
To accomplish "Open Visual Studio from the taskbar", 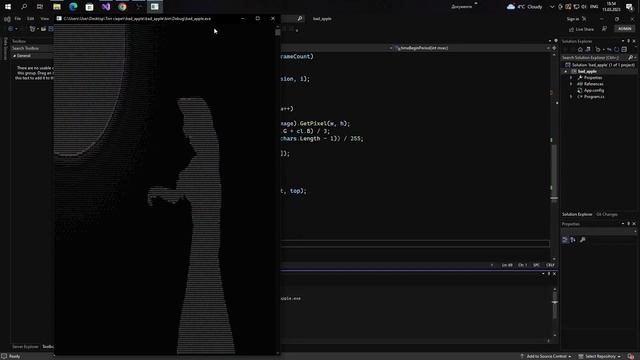I will [x=106, y=7].
